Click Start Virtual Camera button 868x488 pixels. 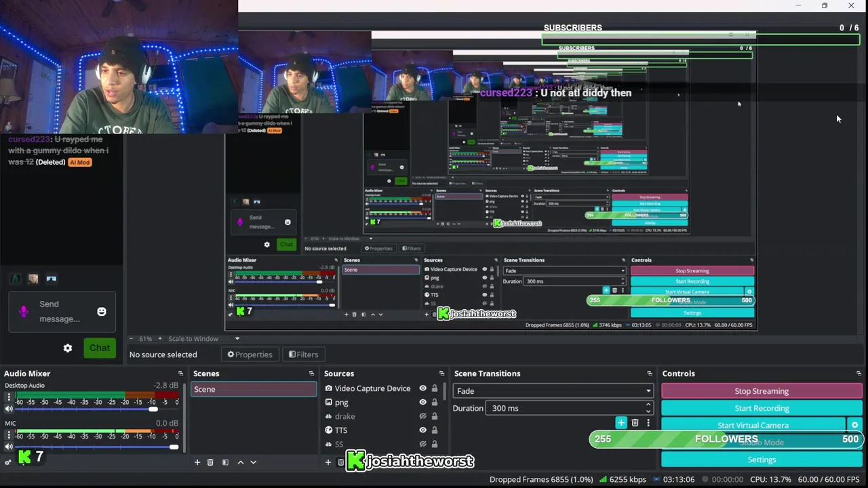pyautogui.click(x=753, y=425)
